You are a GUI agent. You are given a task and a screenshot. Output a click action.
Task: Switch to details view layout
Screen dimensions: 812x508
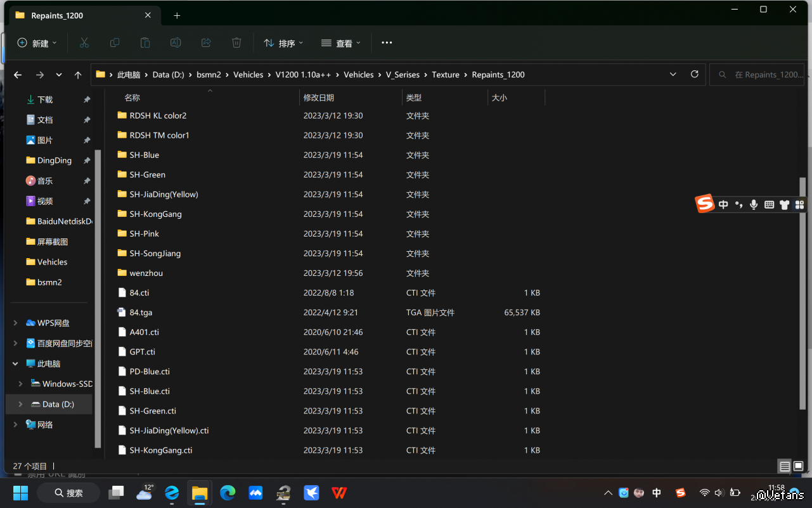[x=785, y=467]
